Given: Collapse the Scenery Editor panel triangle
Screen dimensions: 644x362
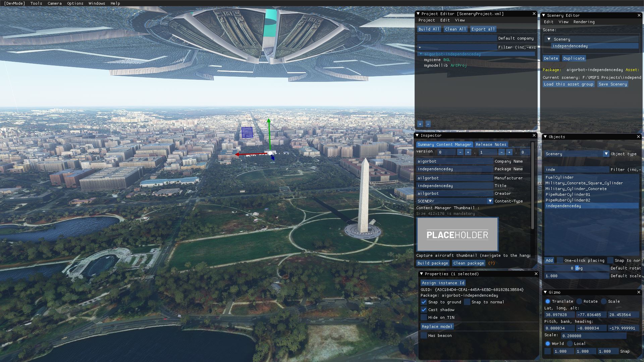Looking at the screenshot, I should coord(543,15).
